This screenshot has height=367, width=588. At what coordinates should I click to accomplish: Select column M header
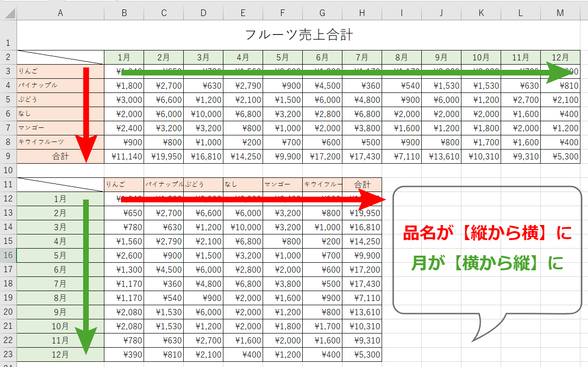point(560,13)
